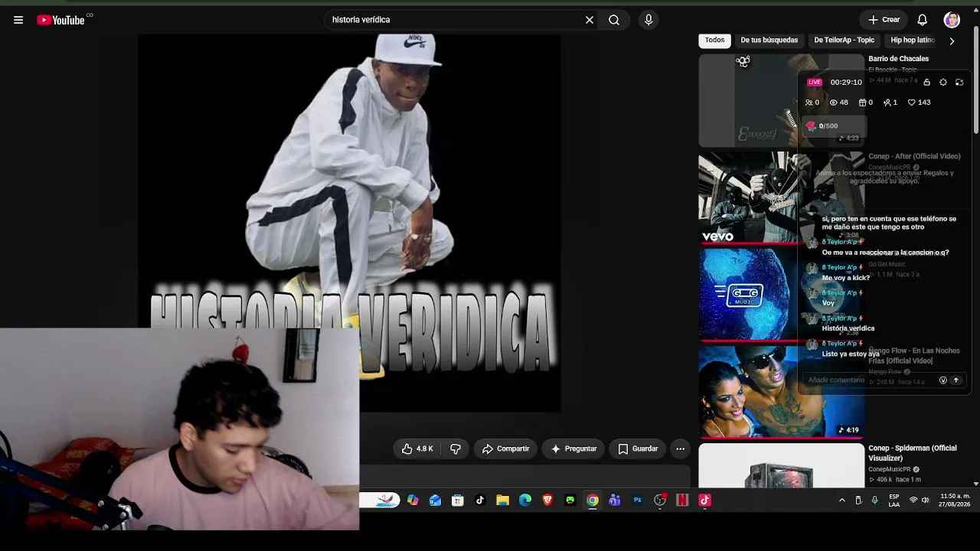Open Microsoft Store from the taskbar

click(458, 500)
